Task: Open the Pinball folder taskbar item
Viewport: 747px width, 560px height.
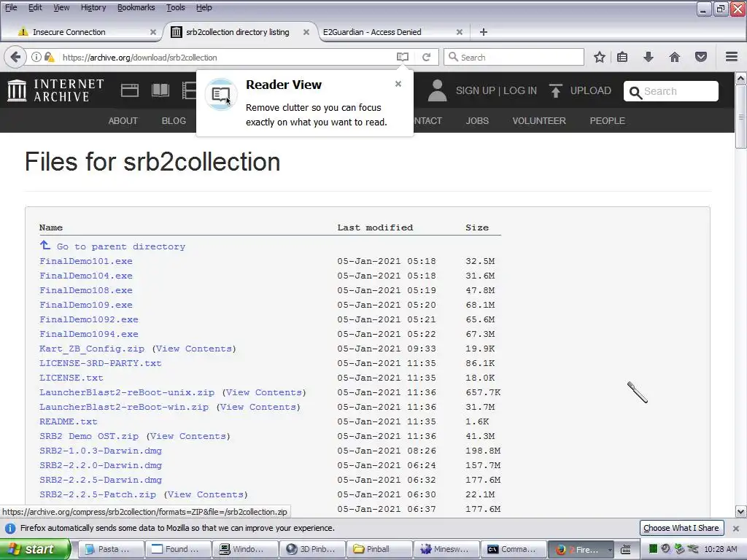Action: pos(379,549)
